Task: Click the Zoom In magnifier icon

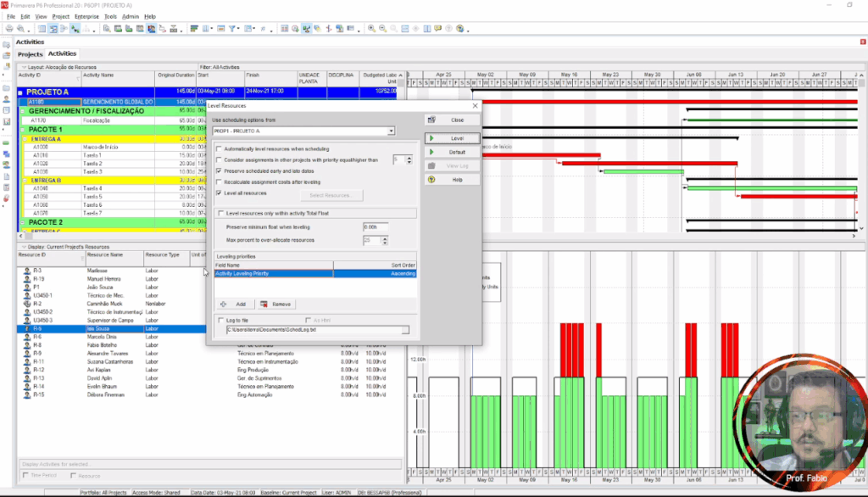Action: tap(371, 29)
